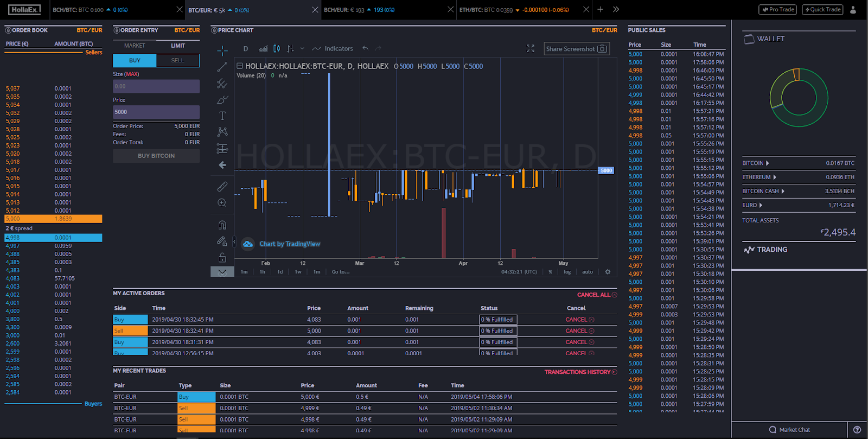Set chart range to 1w
This screenshot has width=868, height=439.
[x=298, y=272]
